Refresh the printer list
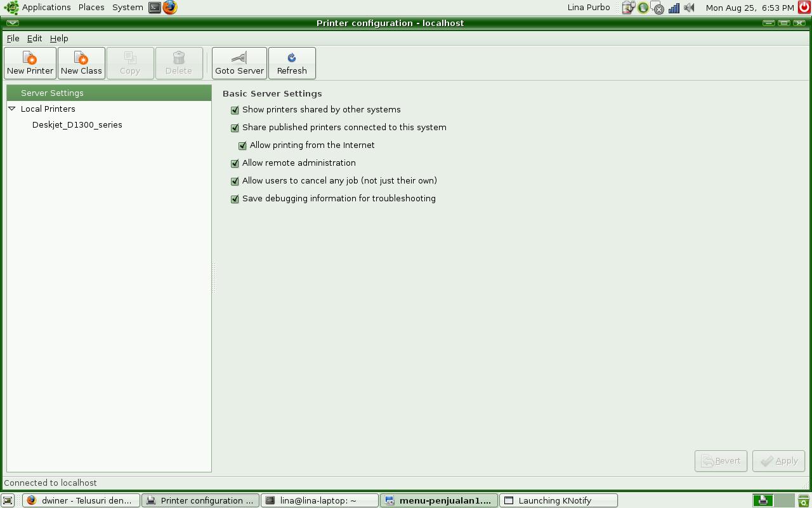This screenshot has height=508, width=812. (x=292, y=63)
